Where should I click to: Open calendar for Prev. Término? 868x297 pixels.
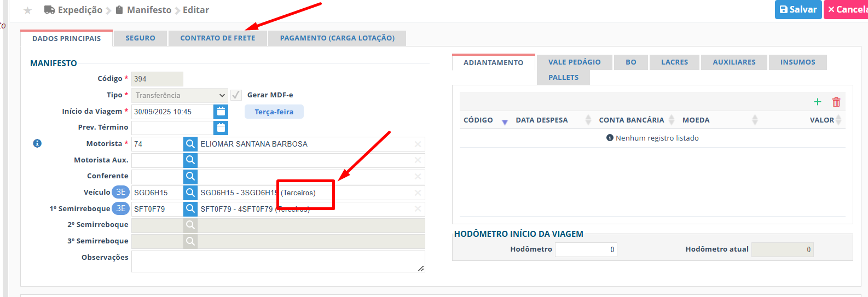point(221,127)
